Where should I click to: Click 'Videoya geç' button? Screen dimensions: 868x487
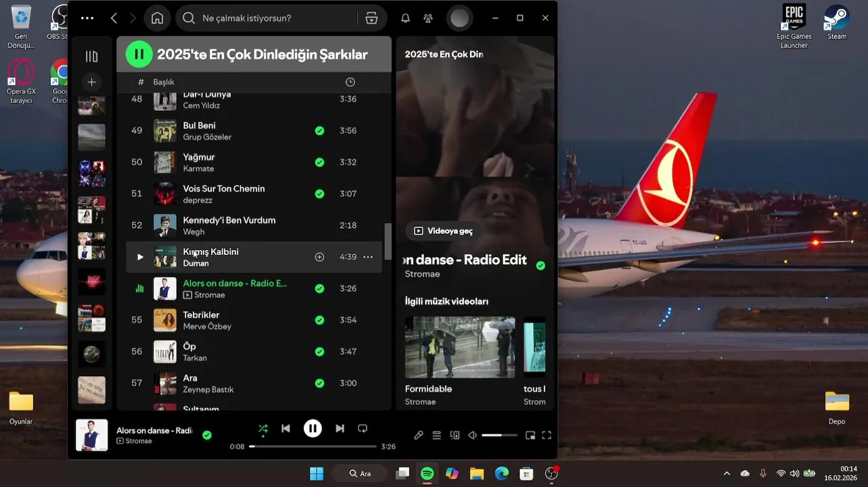443,231
